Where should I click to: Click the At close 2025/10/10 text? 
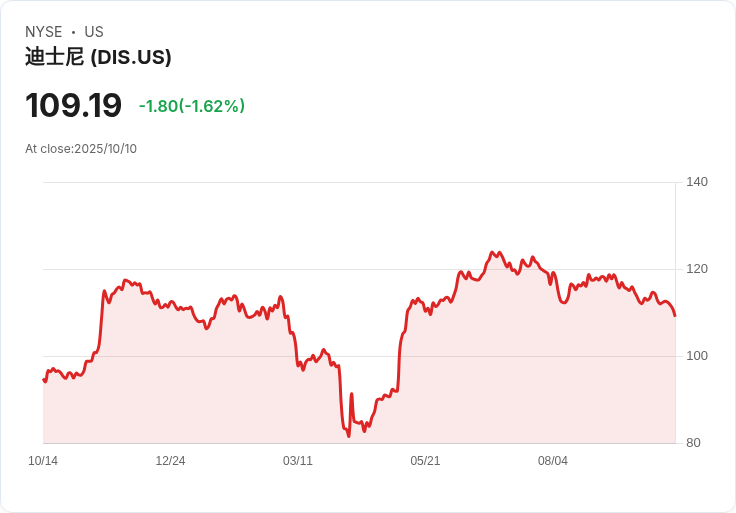click(x=81, y=149)
